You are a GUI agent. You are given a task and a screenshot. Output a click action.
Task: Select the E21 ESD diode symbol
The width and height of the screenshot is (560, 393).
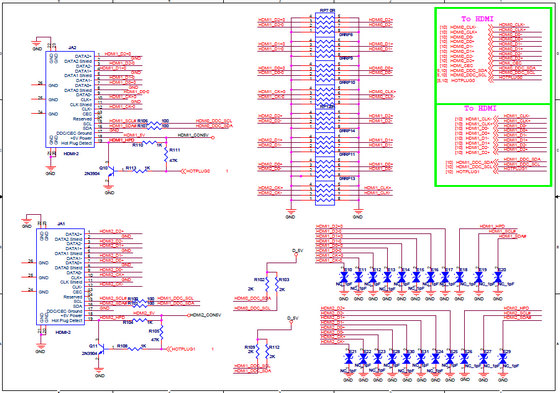point(349,359)
